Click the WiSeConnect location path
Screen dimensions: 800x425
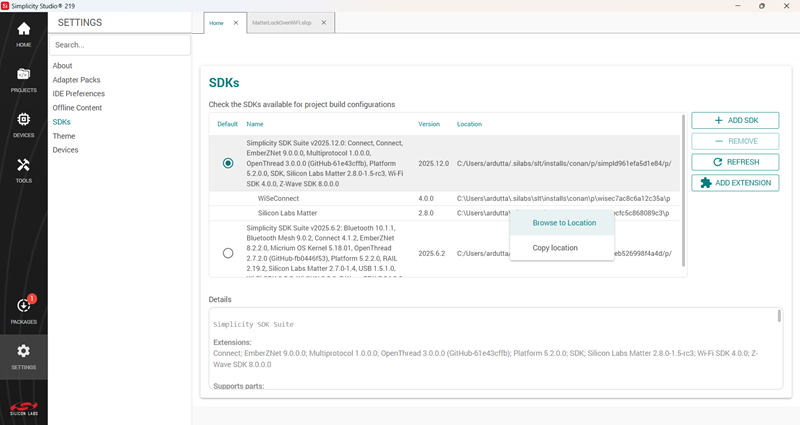point(564,198)
